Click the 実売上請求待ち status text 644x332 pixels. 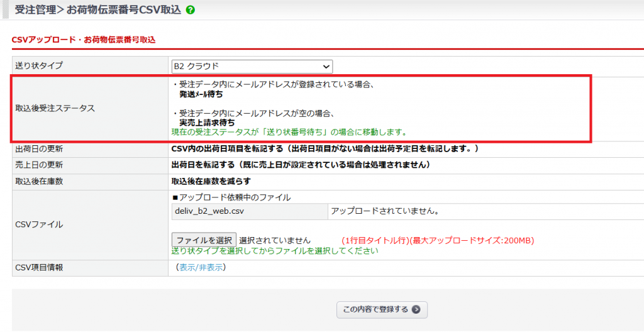(208, 123)
